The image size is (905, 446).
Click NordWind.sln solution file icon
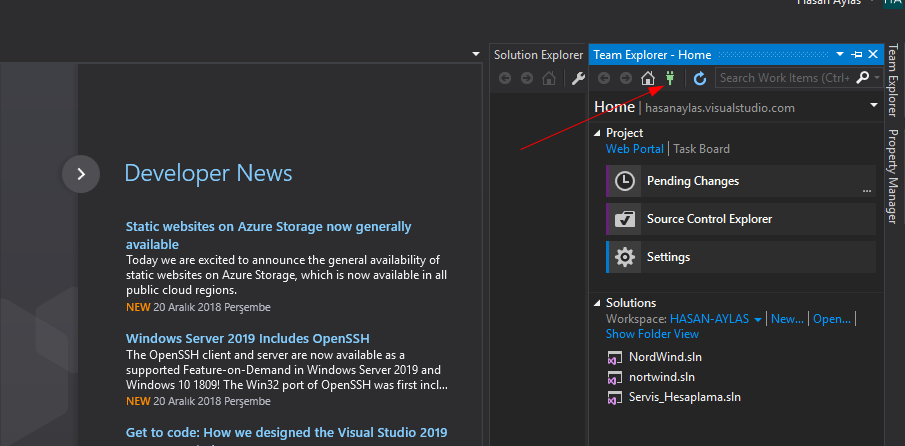pos(614,358)
